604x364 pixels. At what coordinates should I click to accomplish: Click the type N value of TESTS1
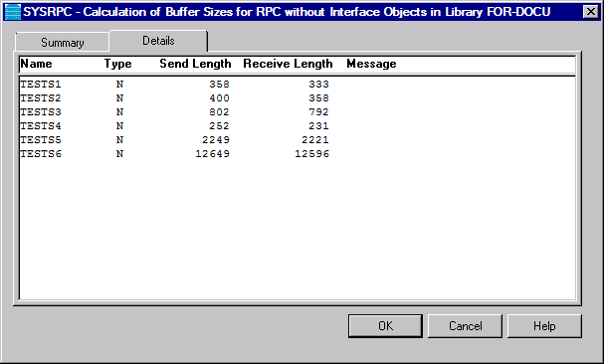pos(119,84)
